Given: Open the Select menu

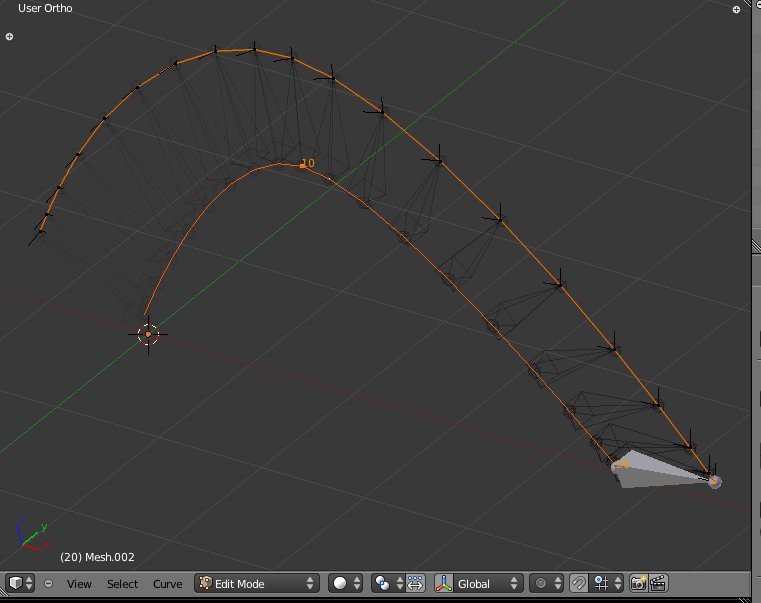Looking at the screenshot, I should (122, 584).
